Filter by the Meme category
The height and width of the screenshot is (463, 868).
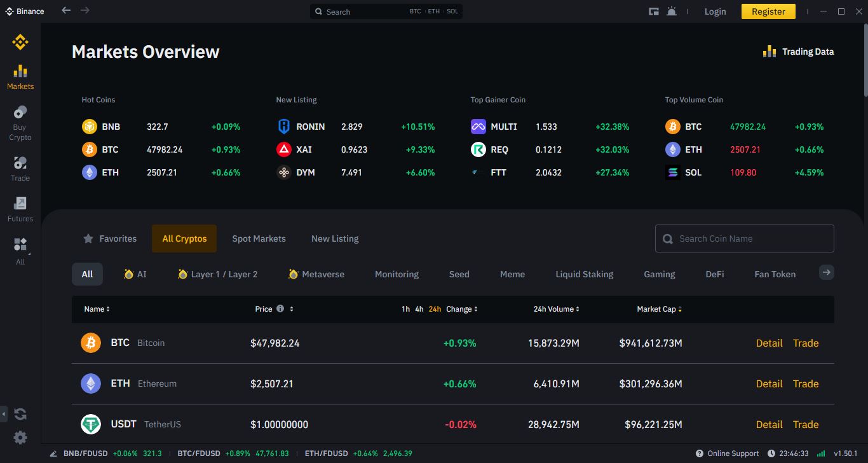click(x=512, y=274)
